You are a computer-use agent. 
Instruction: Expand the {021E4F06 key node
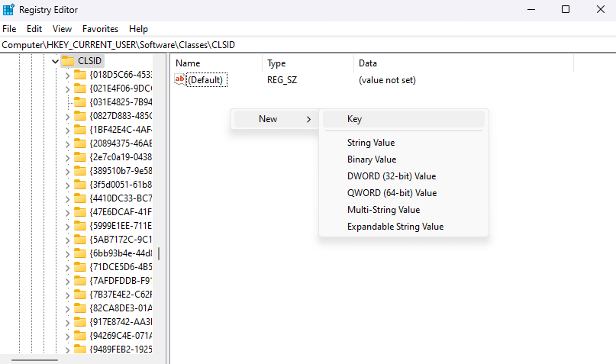67,89
